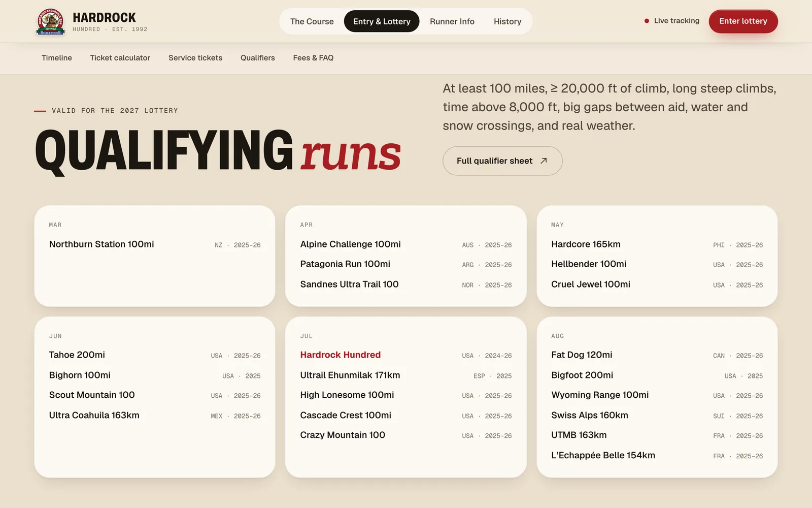Viewport: 812px width, 508px height.
Task: Click Patagonia Run 100mi
Action: 406,264
